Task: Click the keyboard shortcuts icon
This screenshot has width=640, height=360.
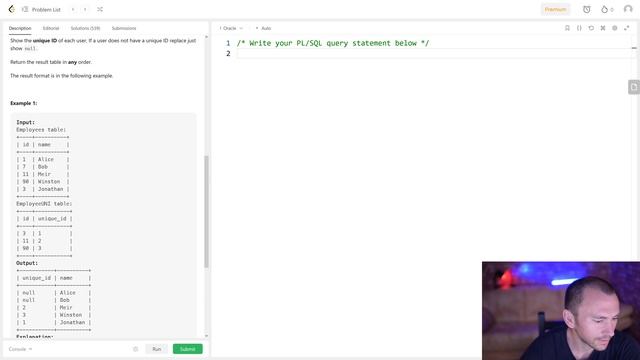Action: pyautogui.click(x=603, y=28)
